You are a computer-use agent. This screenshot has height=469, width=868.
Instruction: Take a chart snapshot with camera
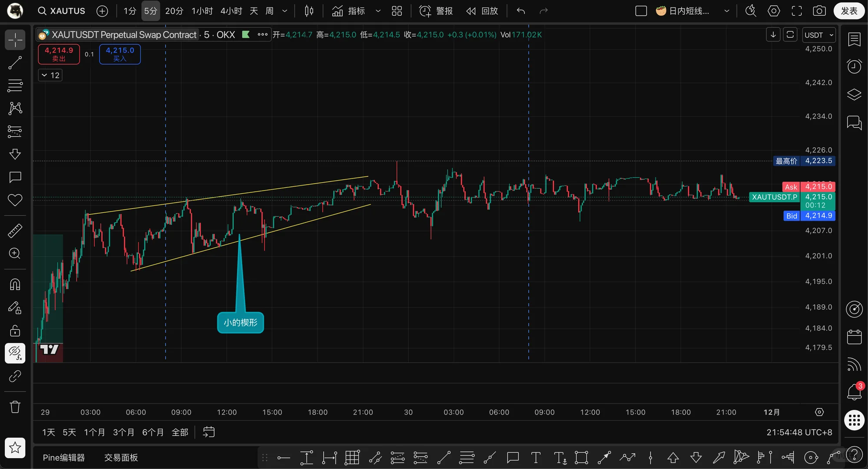(x=819, y=11)
